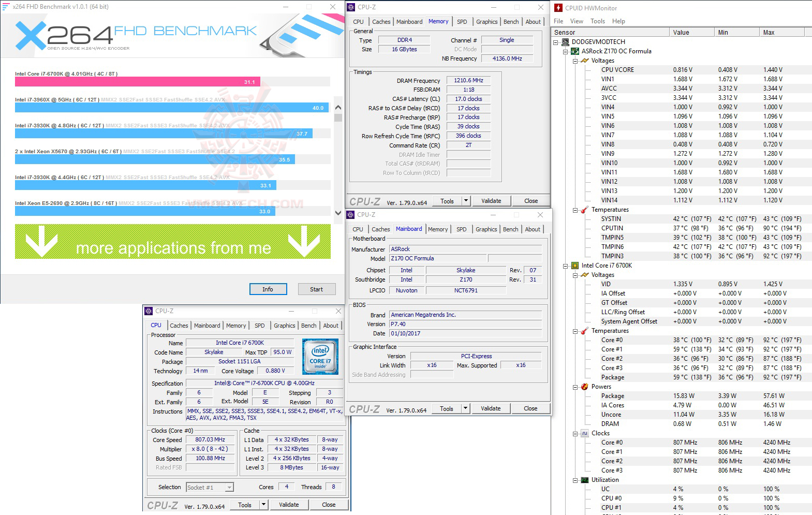The width and height of the screenshot is (812, 515).
Task: Open Memory tab in bottom CPU-Z window
Action: [236, 326]
